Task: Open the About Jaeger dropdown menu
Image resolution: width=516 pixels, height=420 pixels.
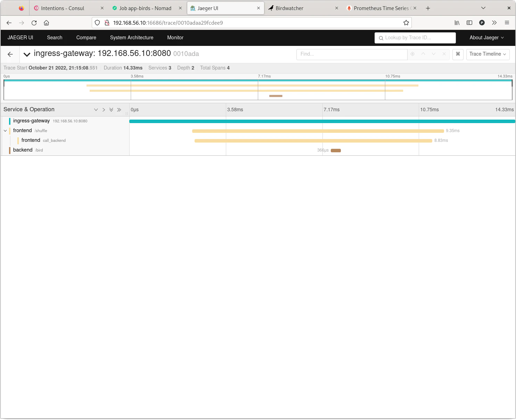Action: click(x=486, y=38)
